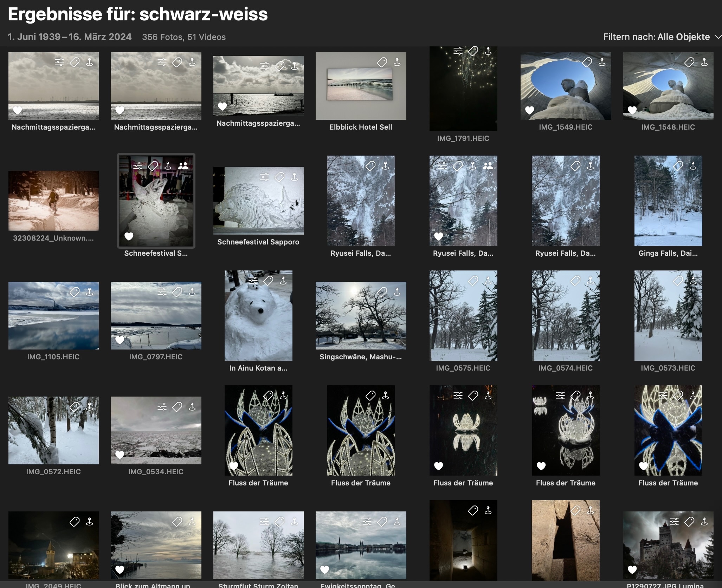
Task: Toggle favorite heart on IMG_1548.HEIC
Action: click(632, 110)
